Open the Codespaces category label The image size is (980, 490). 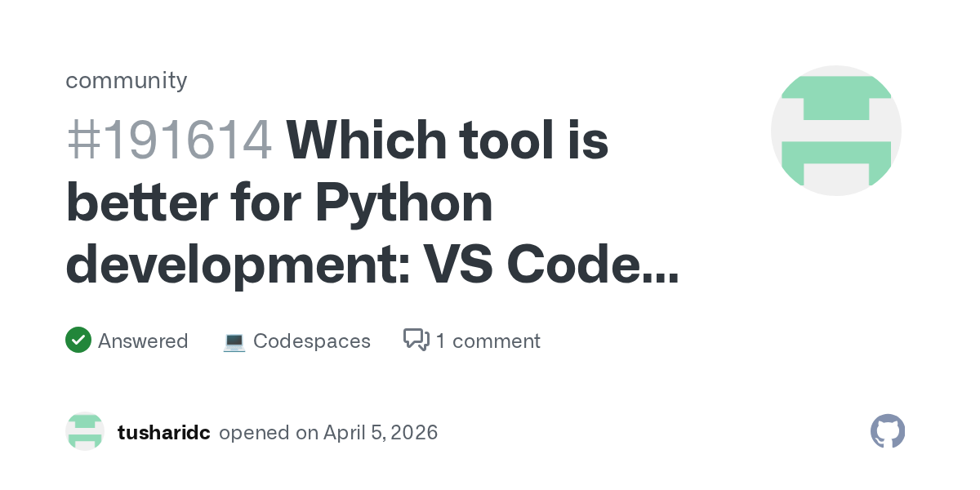pyautogui.click(x=311, y=341)
